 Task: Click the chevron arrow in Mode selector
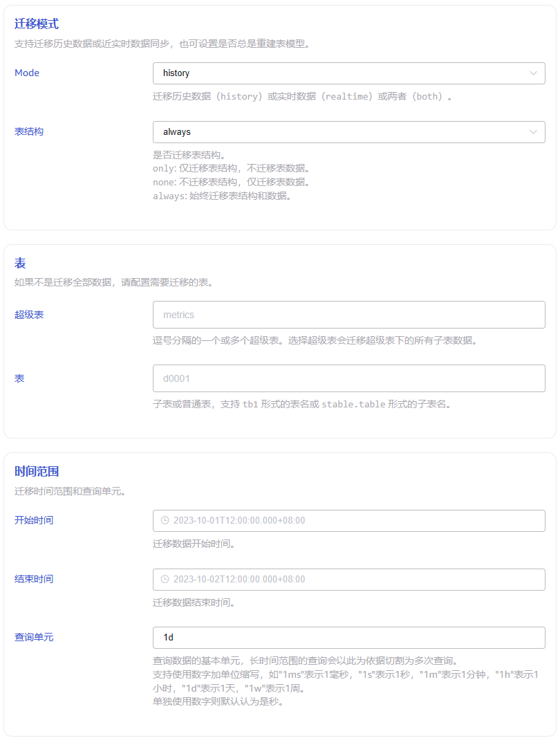pos(533,73)
